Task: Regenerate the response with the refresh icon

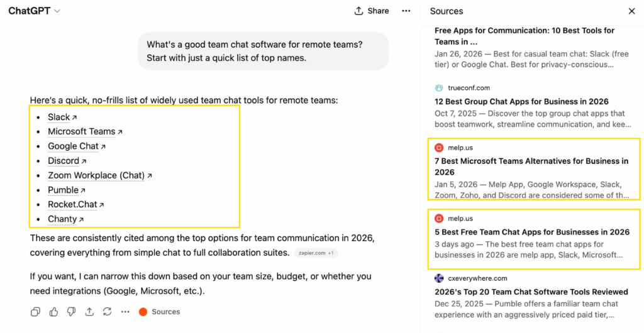Action: click(x=107, y=312)
